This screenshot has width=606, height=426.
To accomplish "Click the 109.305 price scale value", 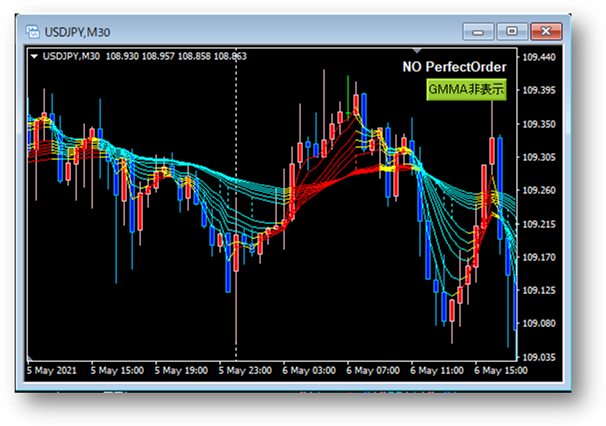I will click(539, 157).
